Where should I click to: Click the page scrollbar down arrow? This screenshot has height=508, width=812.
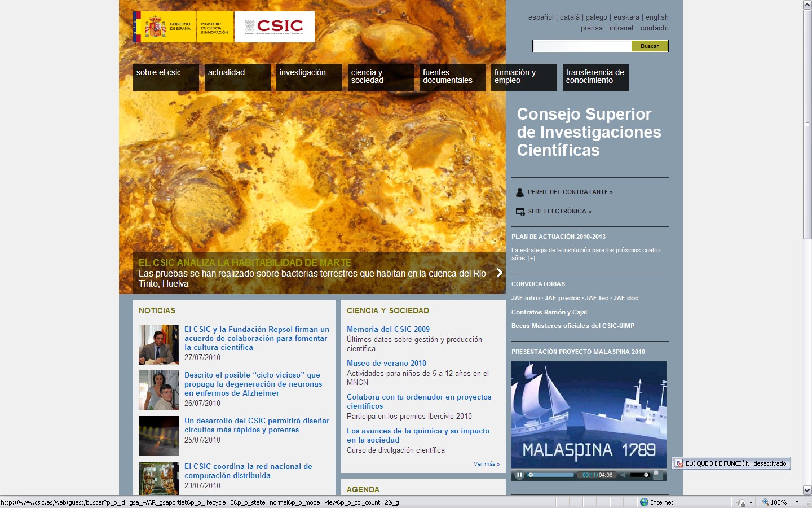click(x=807, y=491)
